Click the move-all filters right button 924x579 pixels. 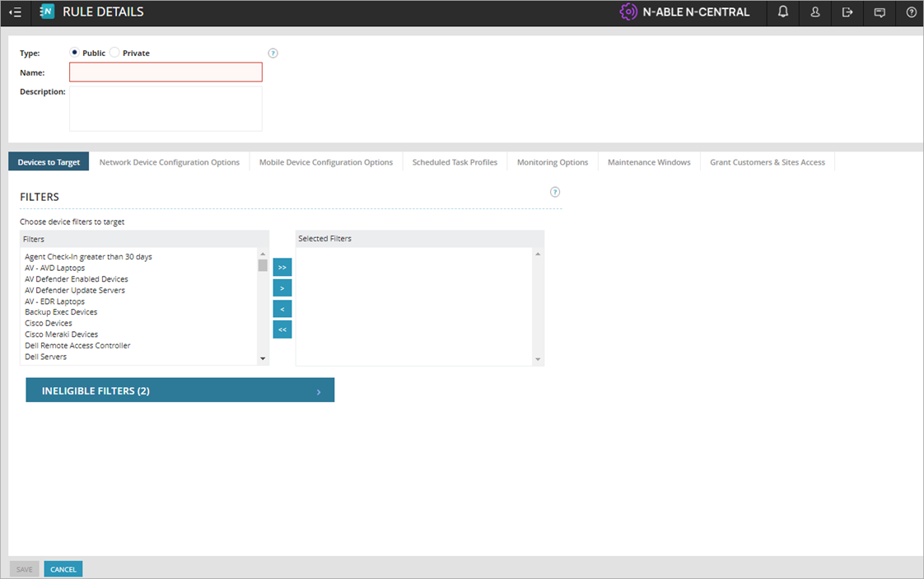pos(282,267)
